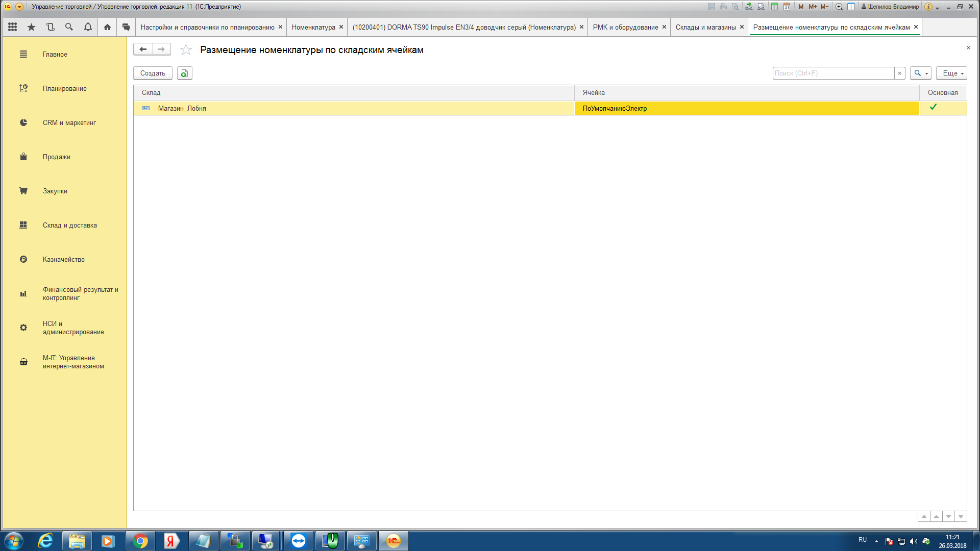Screen dimensions: 980x551
Task: Open Google Chrome from the taskbar
Action: [140, 541]
